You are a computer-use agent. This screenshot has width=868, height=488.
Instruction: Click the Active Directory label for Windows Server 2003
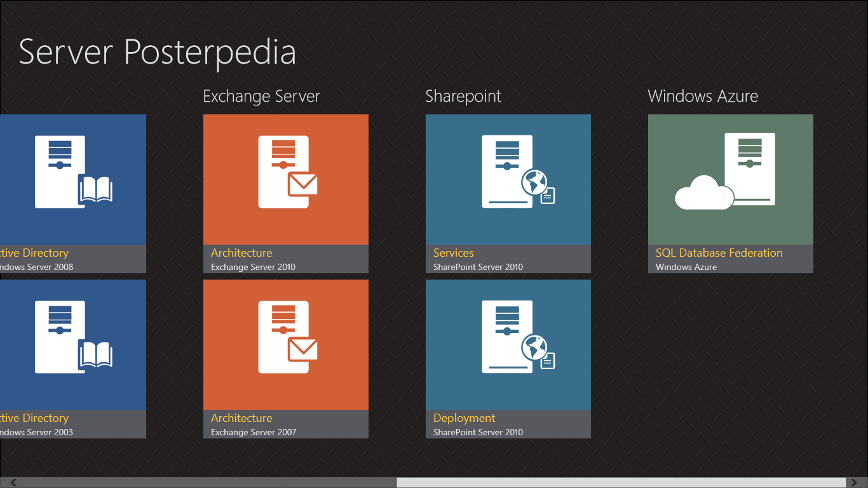tap(34, 418)
